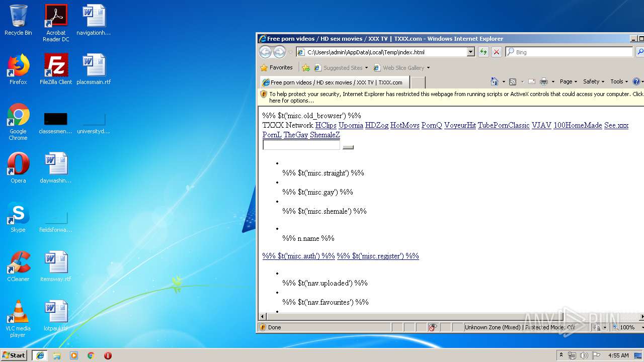Open the Home page icon in command bar
This screenshot has height=362, width=644.
[x=494, y=81]
